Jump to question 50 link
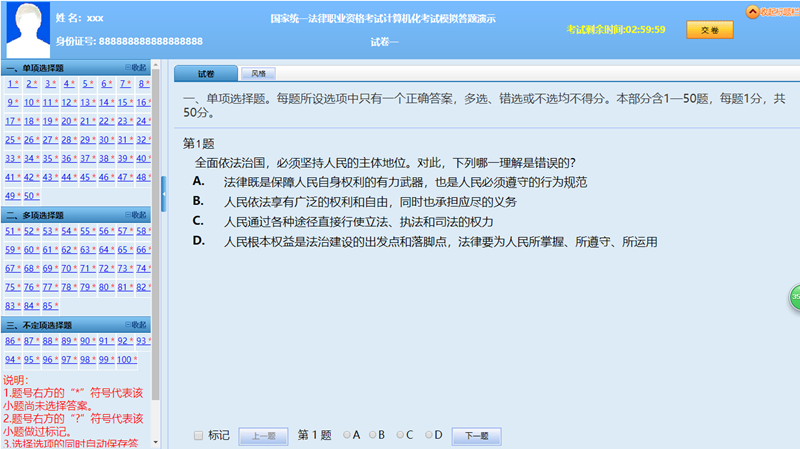800x449 pixels. (29, 196)
